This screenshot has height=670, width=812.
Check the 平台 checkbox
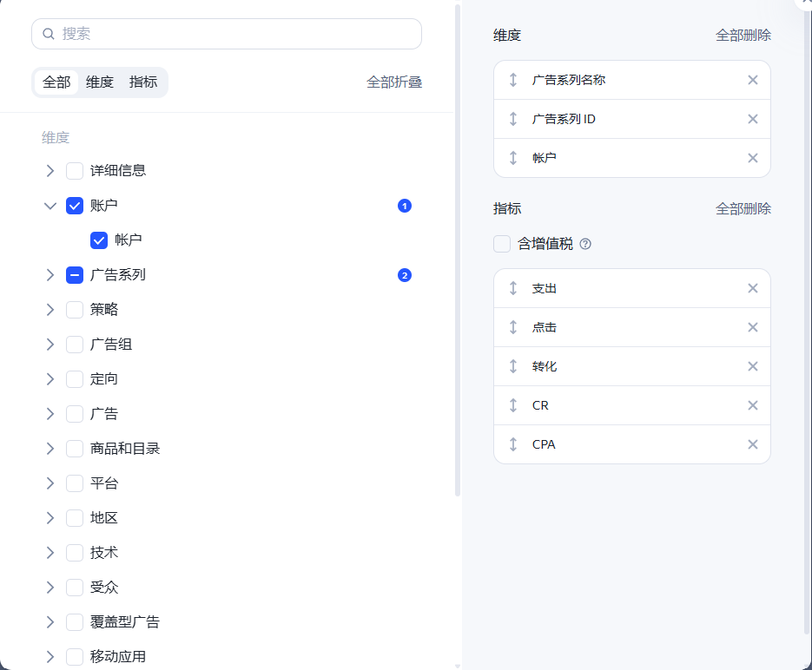pos(75,483)
